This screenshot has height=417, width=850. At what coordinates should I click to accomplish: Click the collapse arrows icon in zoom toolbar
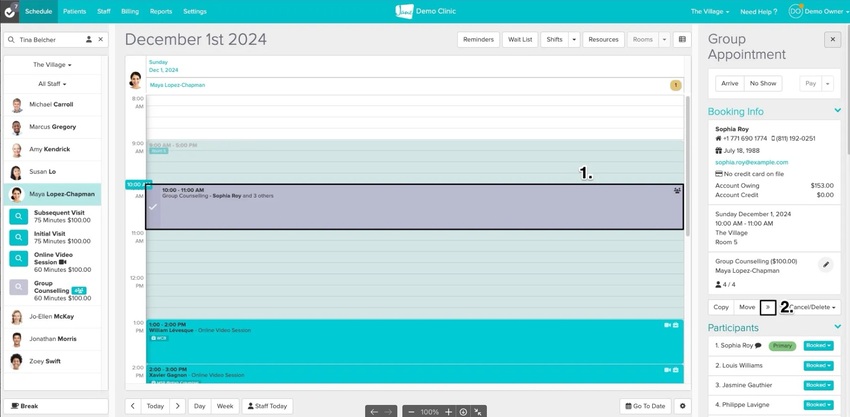478,412
